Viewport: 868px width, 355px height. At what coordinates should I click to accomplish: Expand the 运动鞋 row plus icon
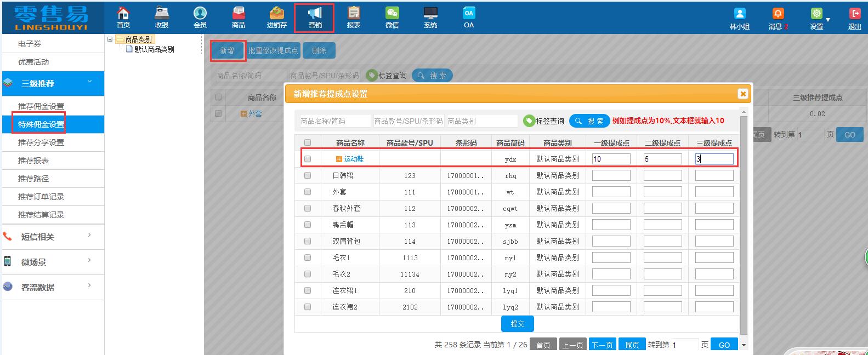[x=339, y=159]
